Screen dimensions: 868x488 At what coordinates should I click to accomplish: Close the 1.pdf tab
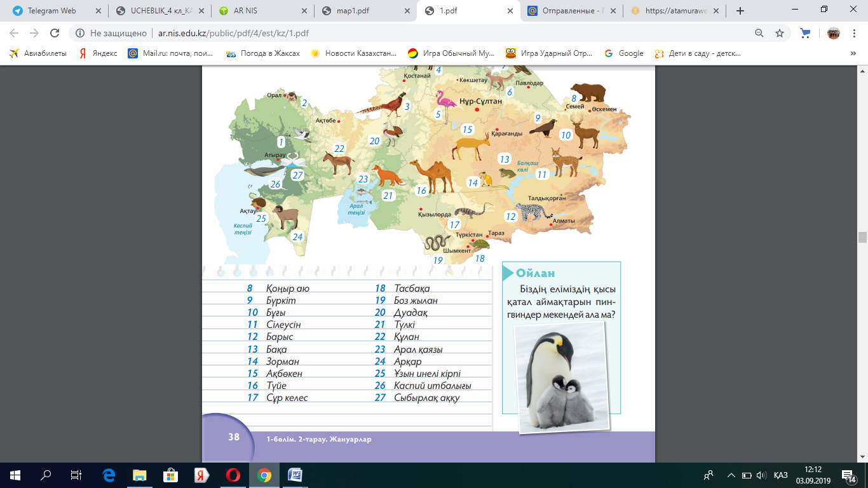[x=509, y=11]
